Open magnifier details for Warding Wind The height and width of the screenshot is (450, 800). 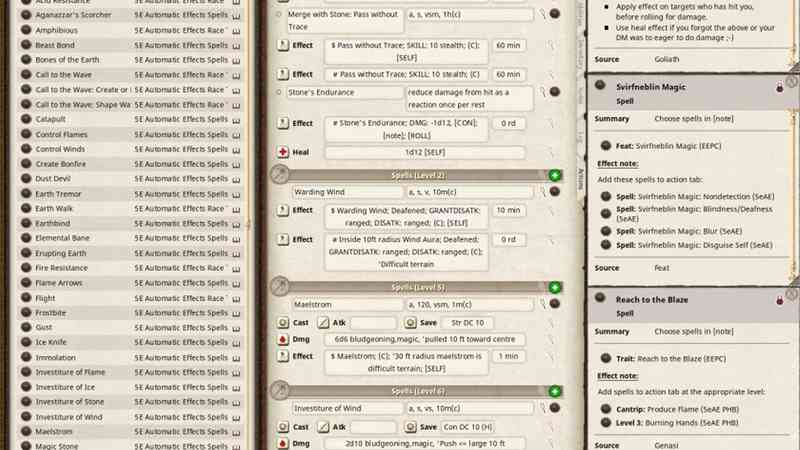click(541, 191)
